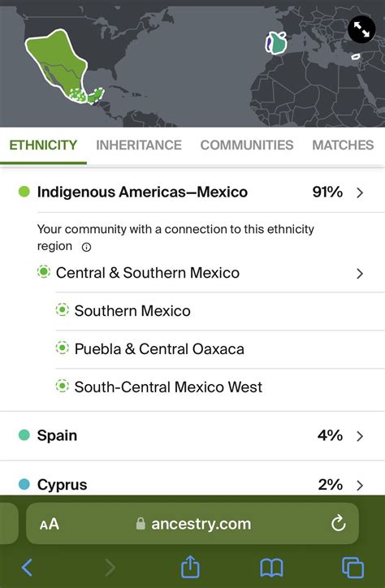Expand Central & Southern Mexico chevron
Image resolution: width=385 pixels, height=588 pixels.
tap(360, 274)
